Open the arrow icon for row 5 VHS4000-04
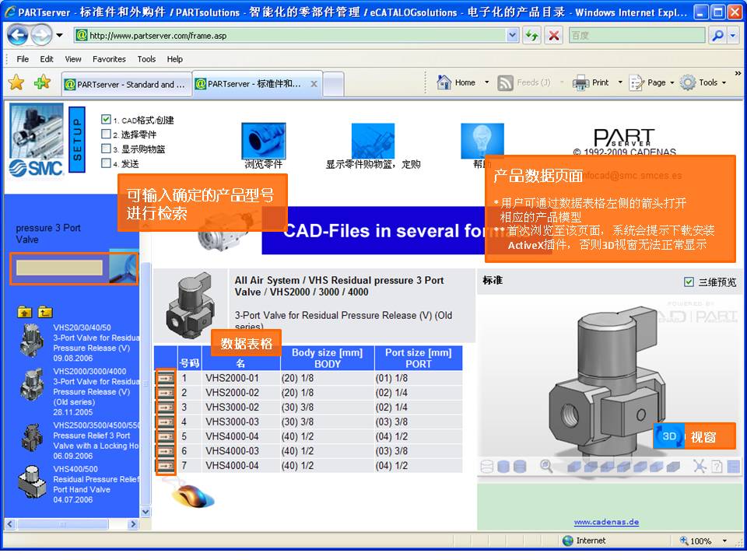This screenshot has height=560, width=747. 166,436
